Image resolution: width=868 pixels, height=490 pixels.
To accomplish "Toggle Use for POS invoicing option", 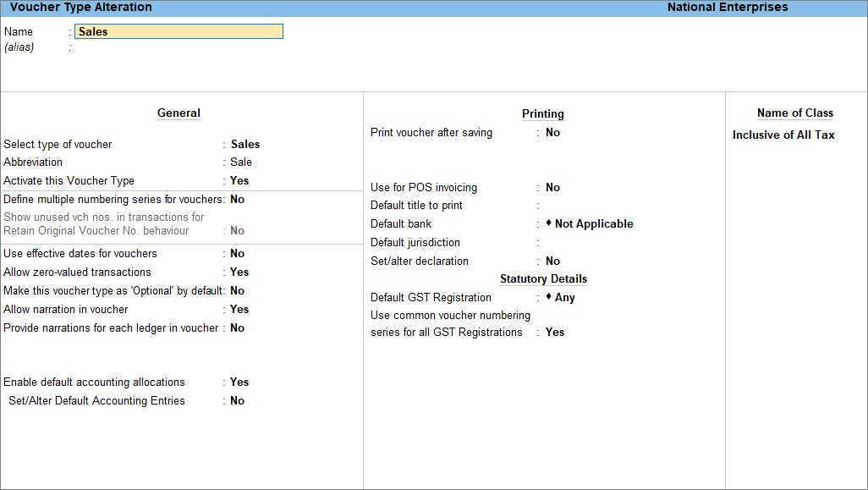I will pos(552,187).
